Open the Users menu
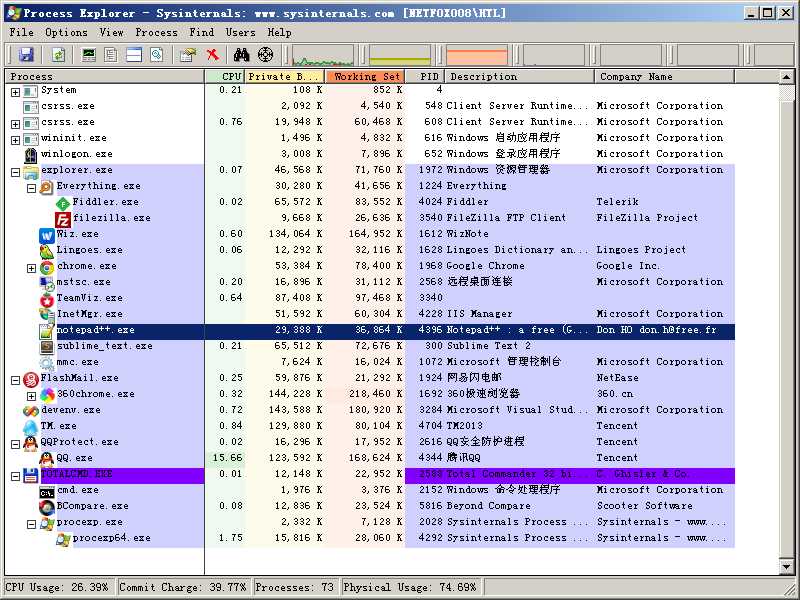800x600 pixels. pos(240,32)
